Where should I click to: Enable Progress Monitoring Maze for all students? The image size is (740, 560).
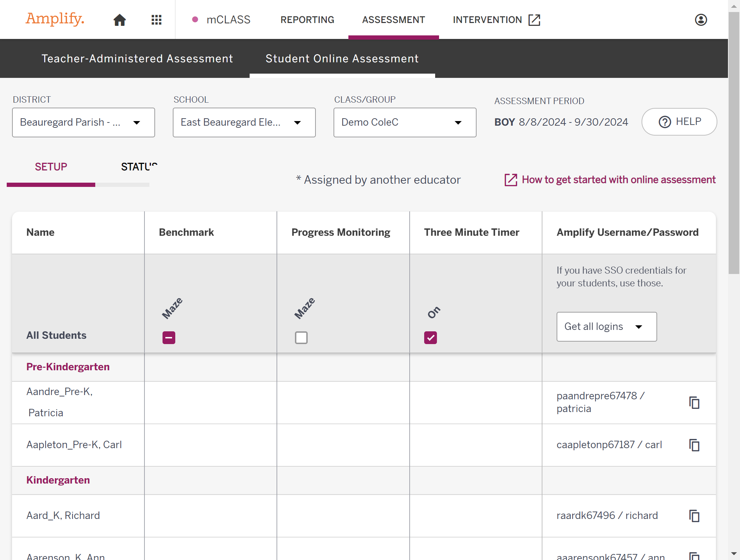pyautogui.click(x=301, y=338)
